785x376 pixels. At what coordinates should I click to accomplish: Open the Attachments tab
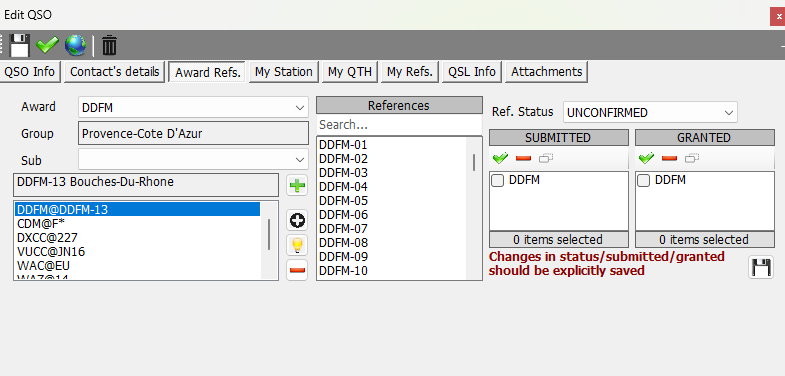(x=547, y=72)
